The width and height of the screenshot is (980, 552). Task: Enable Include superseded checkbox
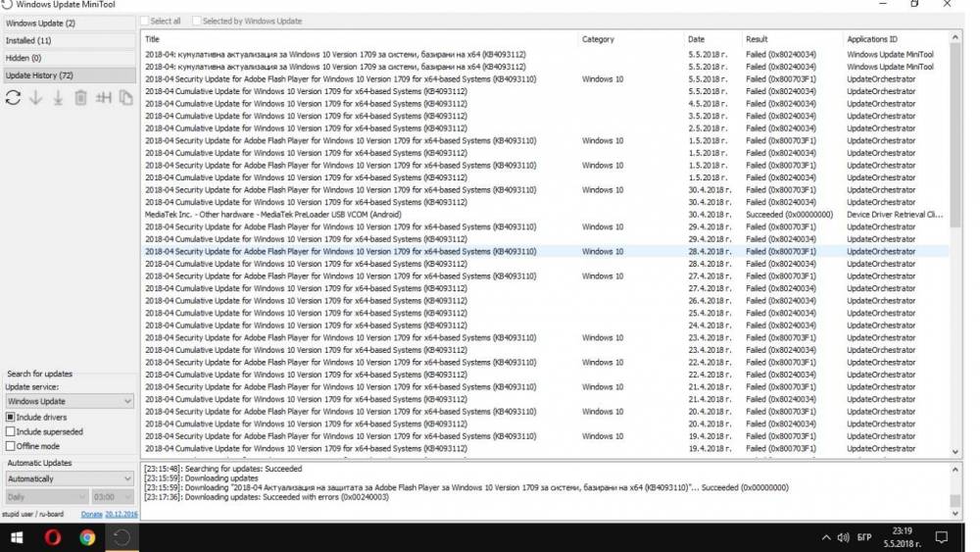10,431
